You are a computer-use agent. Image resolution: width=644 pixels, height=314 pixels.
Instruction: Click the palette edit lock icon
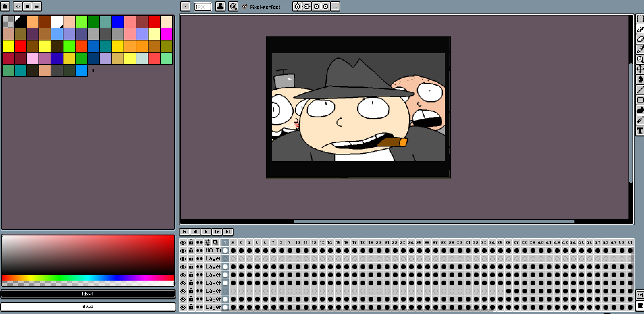(x=6, y=6)
